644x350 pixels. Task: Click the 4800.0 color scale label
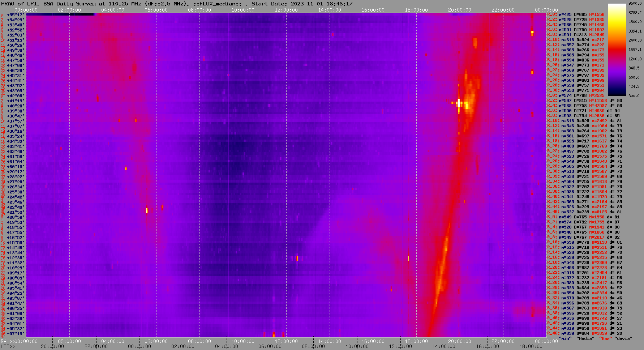[x=635, y=22]
